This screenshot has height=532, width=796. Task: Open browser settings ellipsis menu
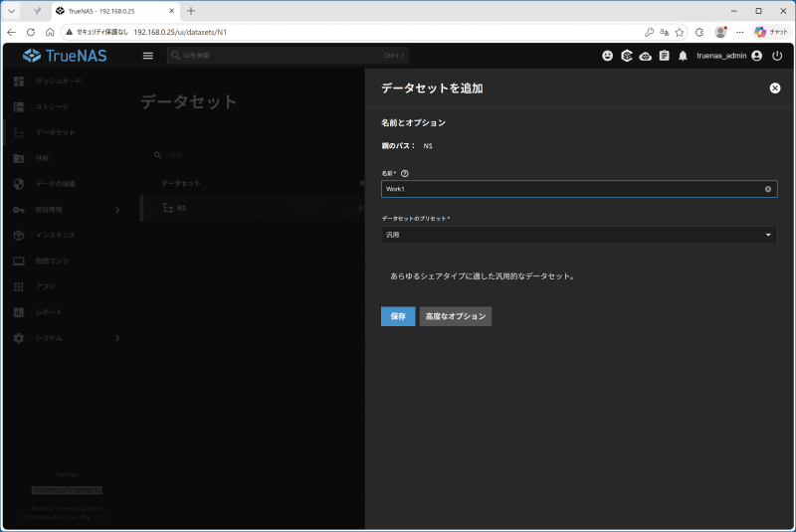click(x=739, y=32)
